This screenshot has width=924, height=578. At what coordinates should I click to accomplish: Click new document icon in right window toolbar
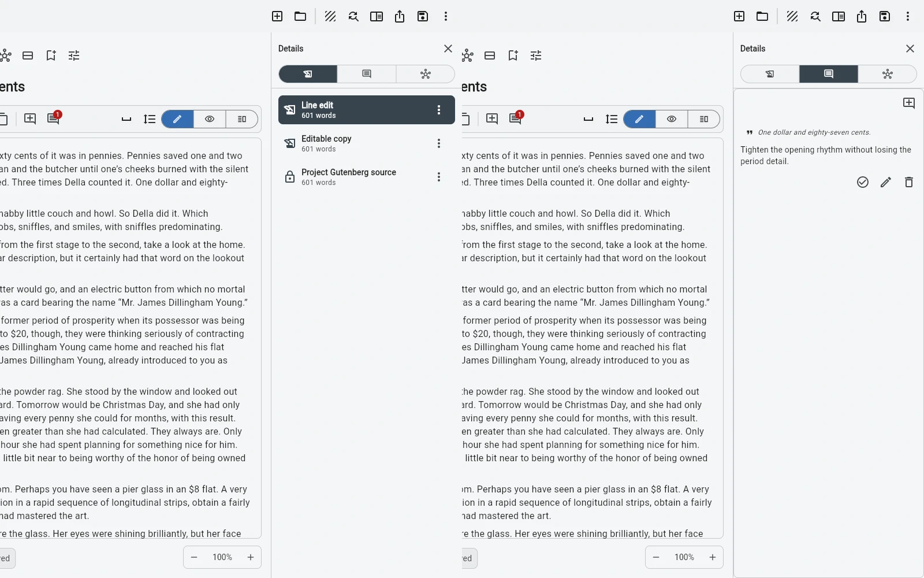click(x=739, y=16)
